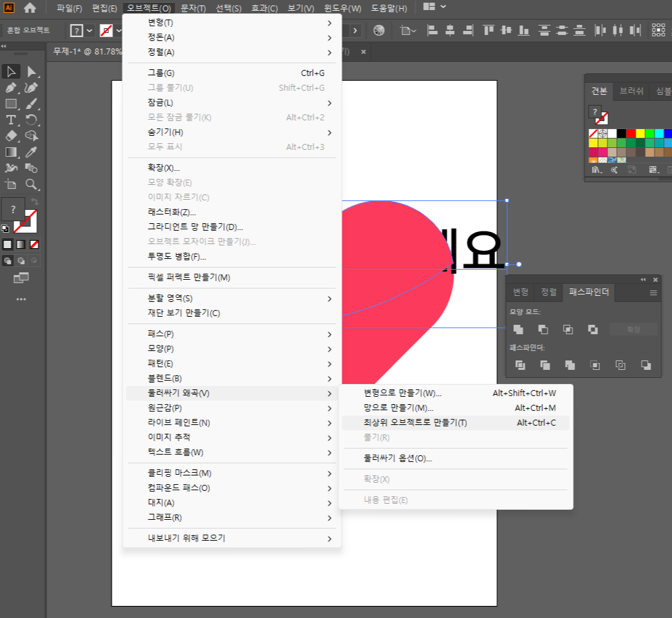Select the Gradient tool
The height and width of the screenshot is (618, 672).
click(x=10, y=151)
